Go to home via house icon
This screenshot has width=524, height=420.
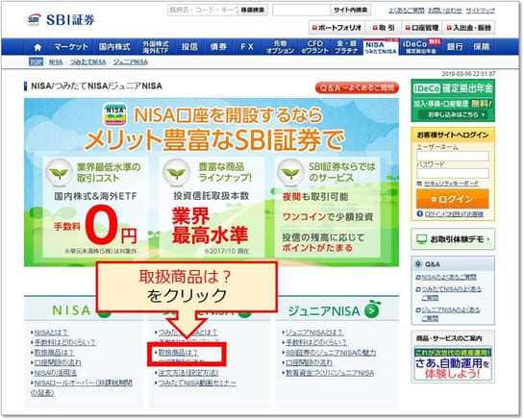37,47
